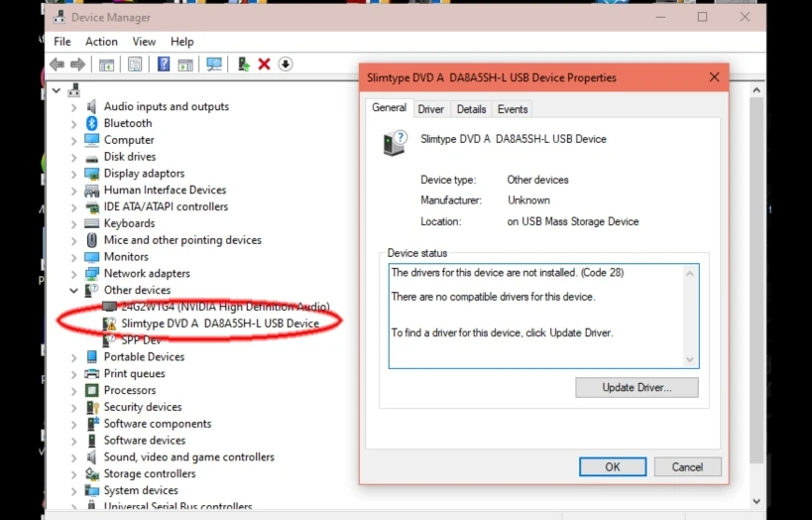Viewport: 812px width, 520px height.
Task: Click OK in the Properties dialog
Action: (612, 466)
